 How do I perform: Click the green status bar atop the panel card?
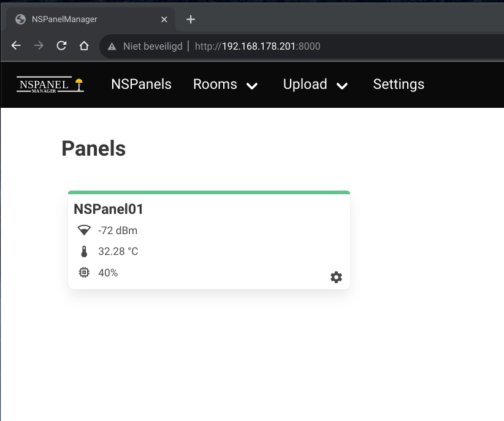pos(209,191)
